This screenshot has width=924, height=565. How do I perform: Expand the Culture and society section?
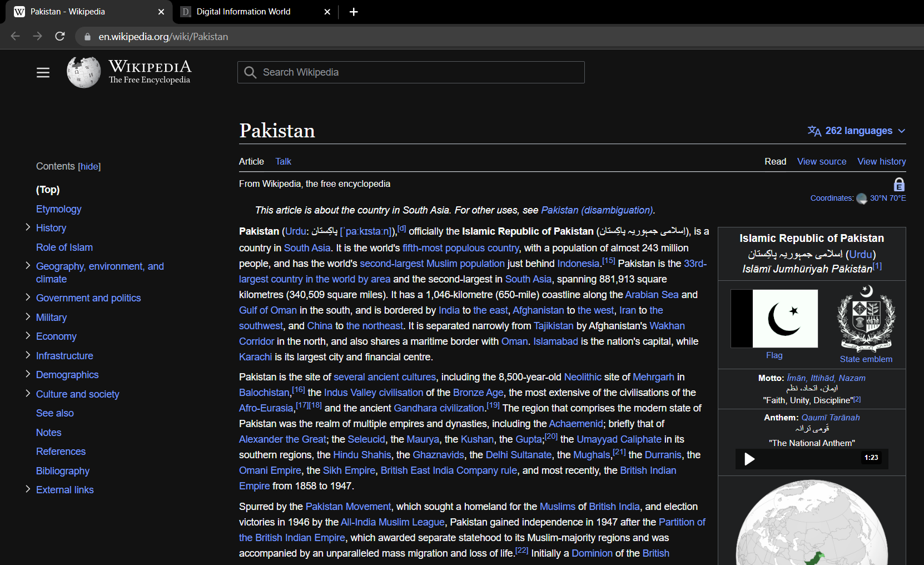coord(28,393)
